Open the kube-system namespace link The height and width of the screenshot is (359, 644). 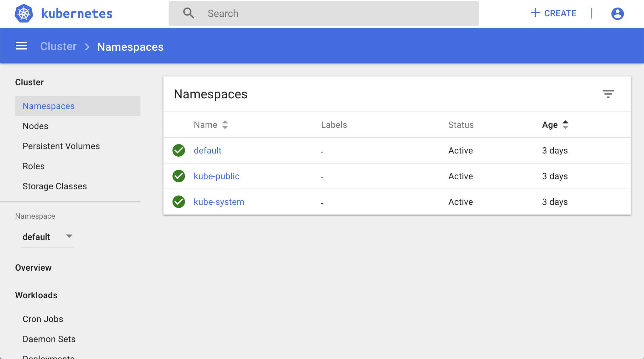[219, 202]
